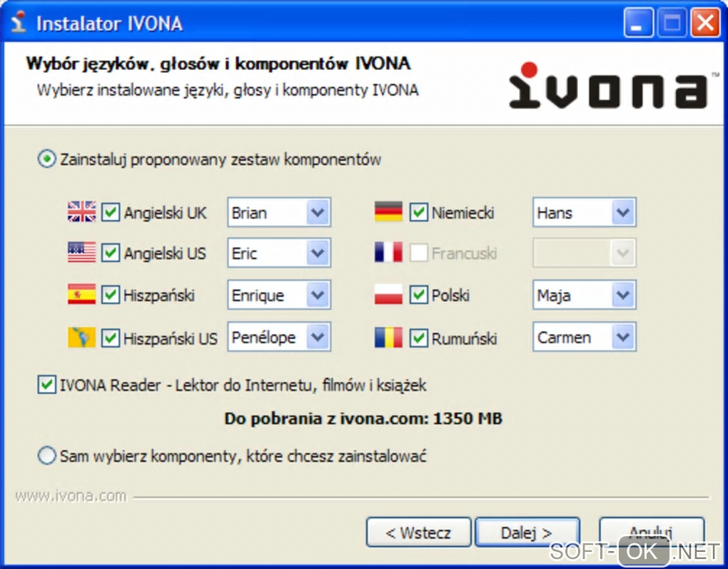
Task: Open the Brian voice dropdown
Action: [279, 212]
